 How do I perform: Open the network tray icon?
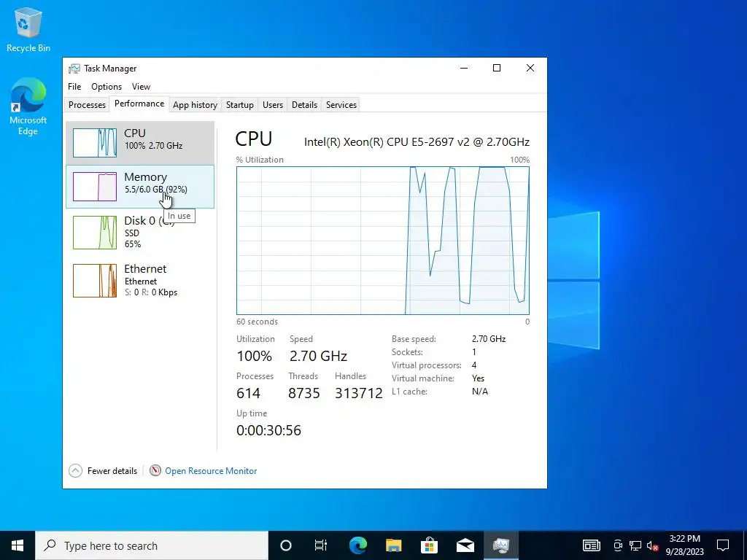tap(635, 545)
